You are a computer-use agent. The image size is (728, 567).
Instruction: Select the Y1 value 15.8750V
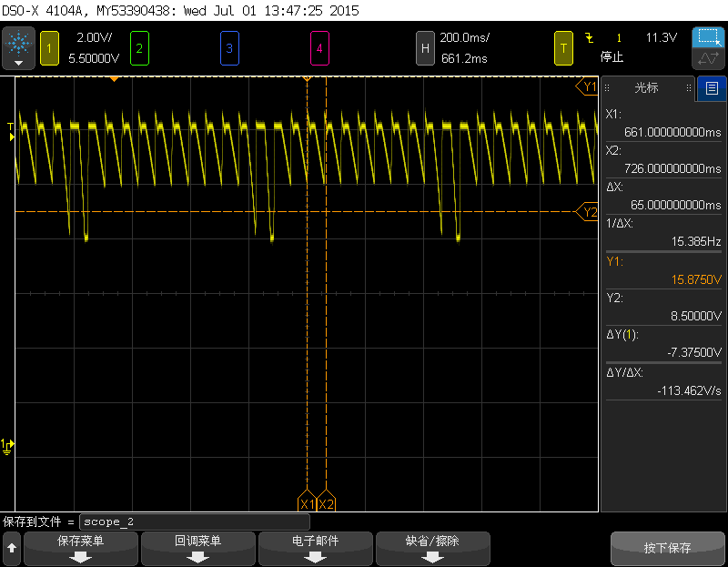tap(696, 279)
